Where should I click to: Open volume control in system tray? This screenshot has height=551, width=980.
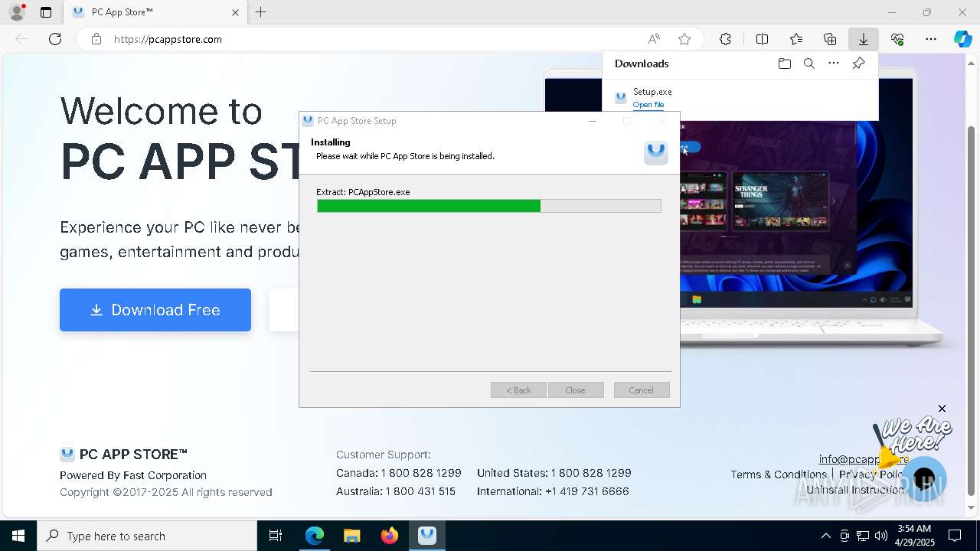880,536
